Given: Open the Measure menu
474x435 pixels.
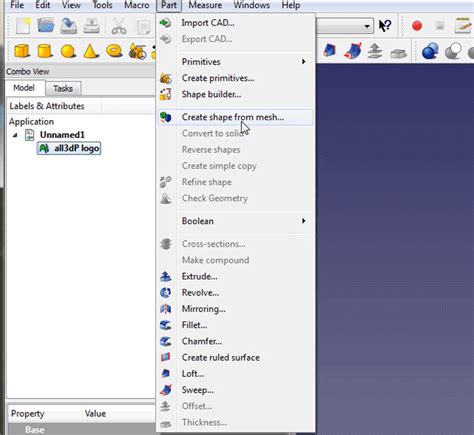Looking at the screenshot, I should [205, 5].
